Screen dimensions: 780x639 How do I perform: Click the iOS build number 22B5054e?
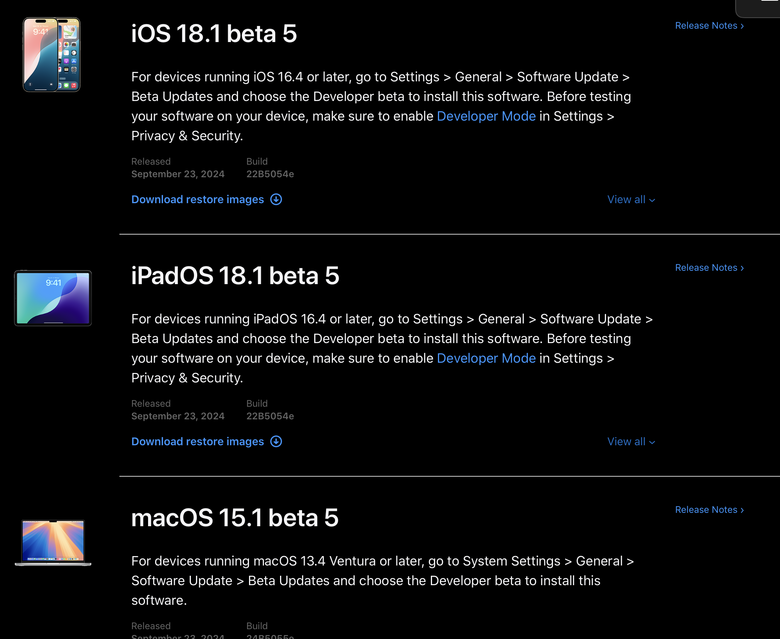pos(270,174)
